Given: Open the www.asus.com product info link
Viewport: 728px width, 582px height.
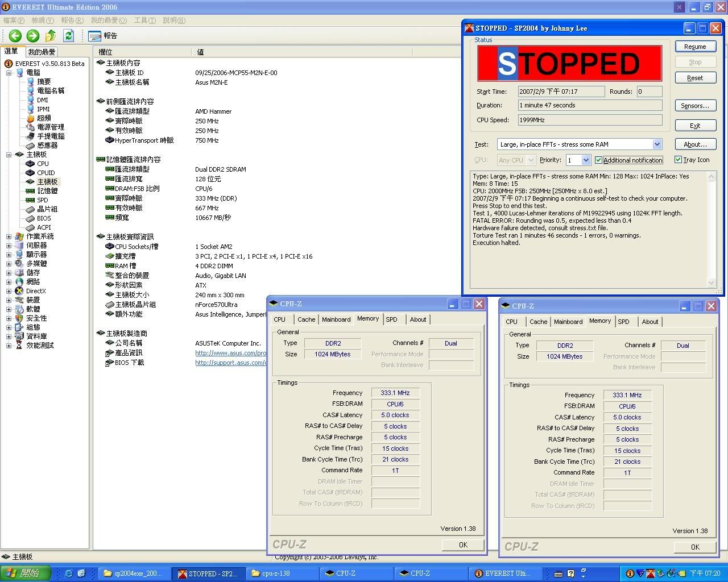Looking at the screenshot, I should click(230, 353).
